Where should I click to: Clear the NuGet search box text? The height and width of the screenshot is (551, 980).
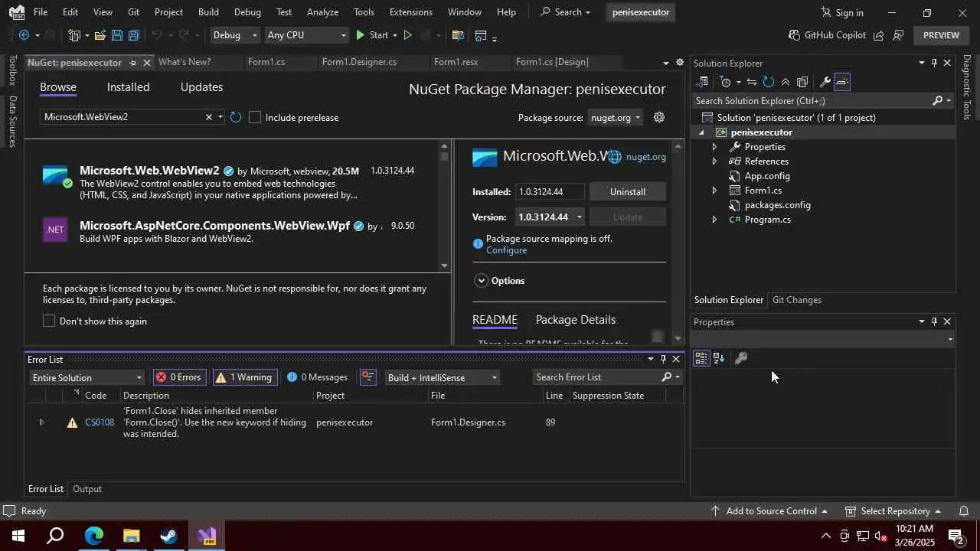click(208, 117)
